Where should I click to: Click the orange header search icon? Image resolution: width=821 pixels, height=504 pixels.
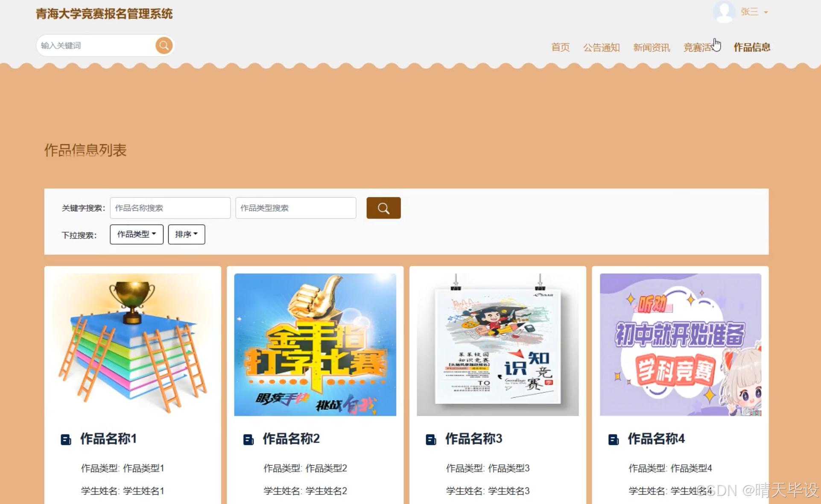pos(164,45)
